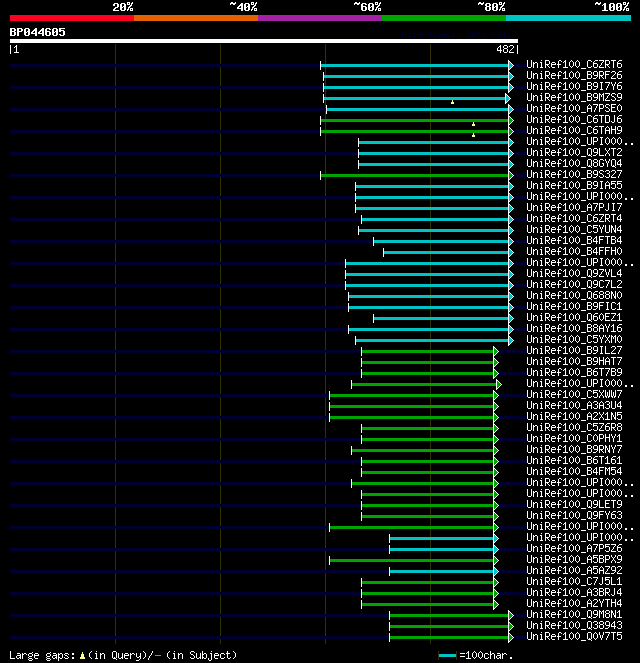The width and height of the screenshot is (640, 663).
Task: Click the UniRef100_Q60EZ1 label
Action: pyautogui.click(x=574, y=317)
